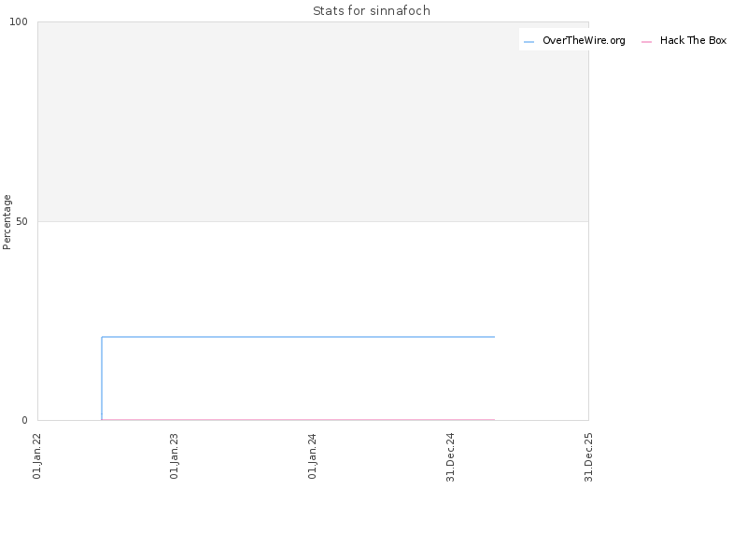Click the 01.Jan.24 x-axis date label

[313, 456]
